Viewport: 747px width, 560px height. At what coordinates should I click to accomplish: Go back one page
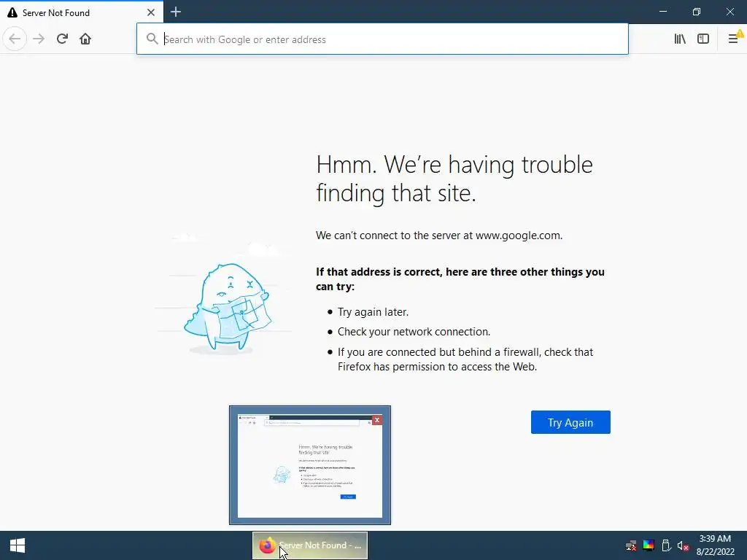coord(15,39)
